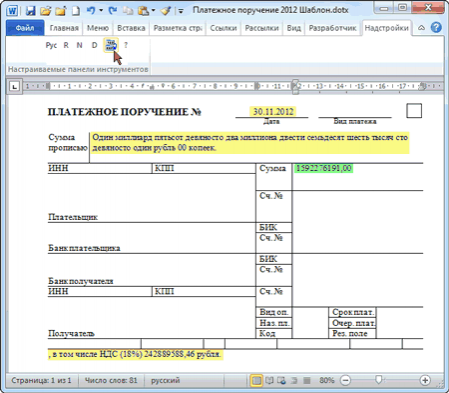Click the closed folder icon in quick access toolbar

(61, 11)
